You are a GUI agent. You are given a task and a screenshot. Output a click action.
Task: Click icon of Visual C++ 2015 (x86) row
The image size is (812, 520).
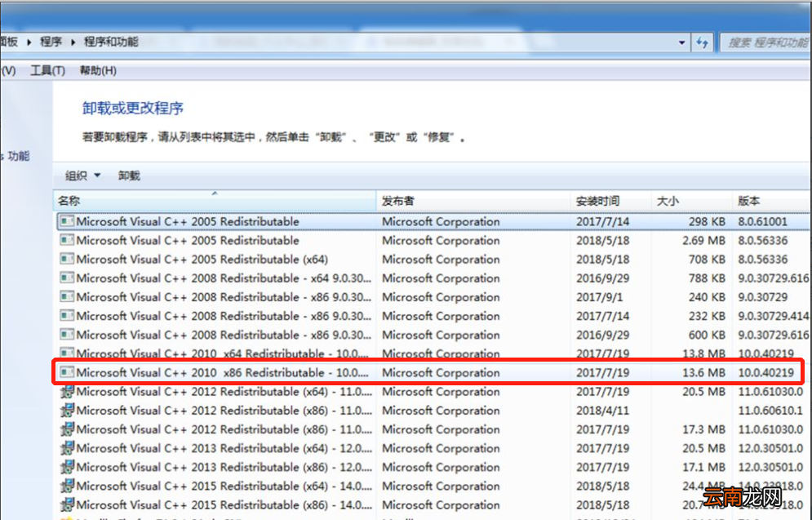(67, 505)
